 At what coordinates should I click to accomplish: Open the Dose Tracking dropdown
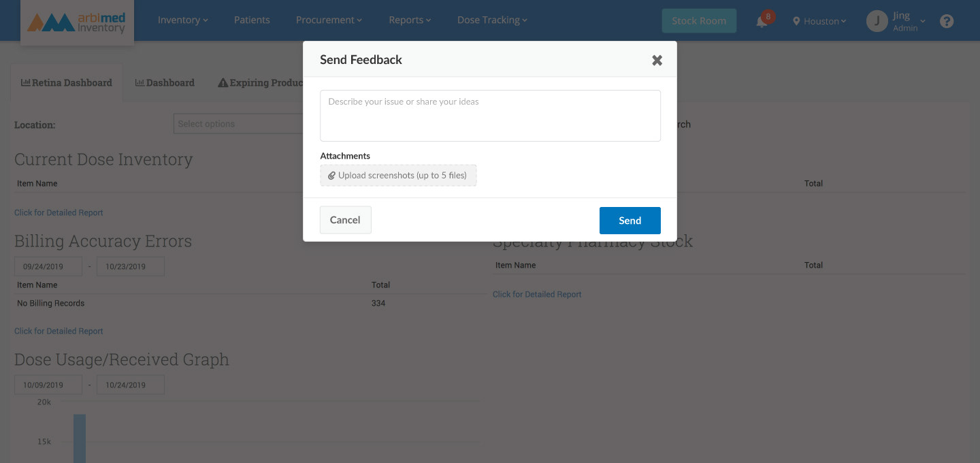click(492, 20)
